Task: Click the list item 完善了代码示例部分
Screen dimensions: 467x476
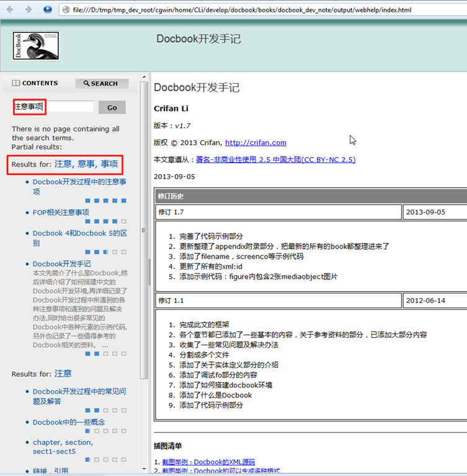Action: point(211,236)
